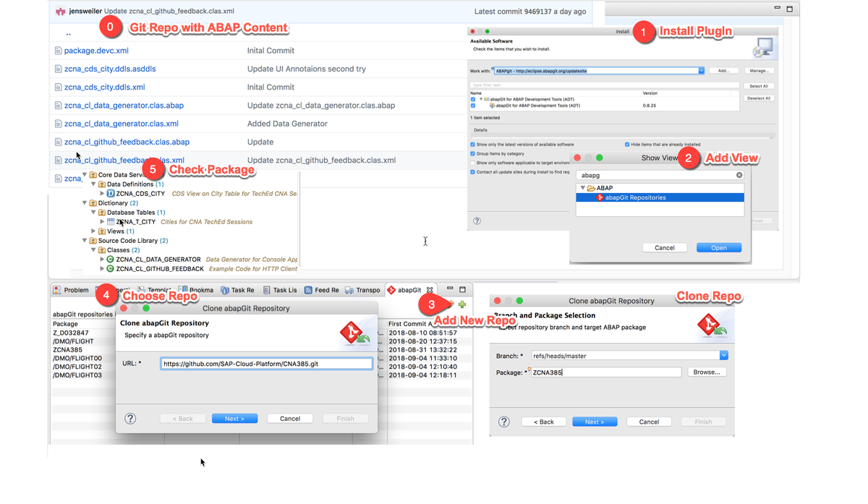The height and width of the screenshot is (504, 868).
Task: Switch to the Problem tab
Action: [70, 290]
